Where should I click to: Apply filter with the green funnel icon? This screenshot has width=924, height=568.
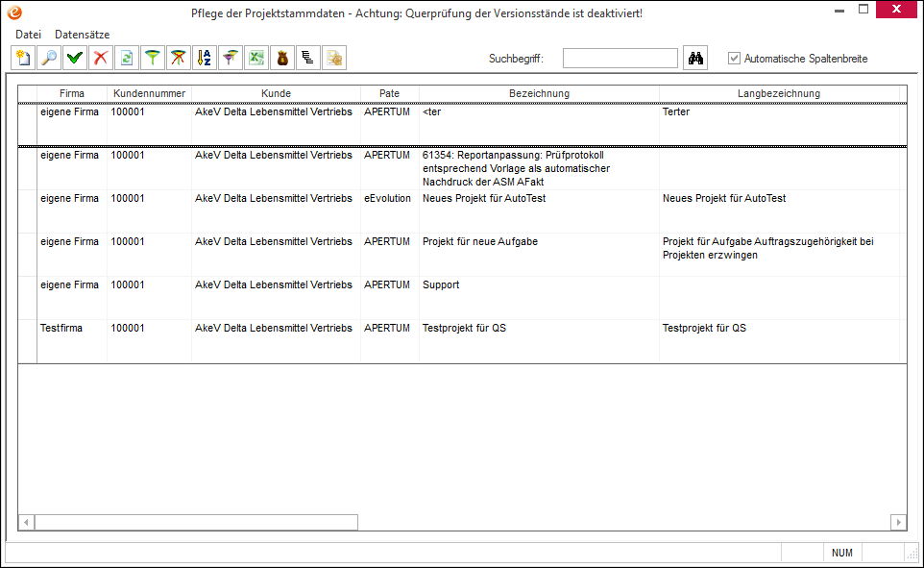pyautogui.click(x=154, y=58)
